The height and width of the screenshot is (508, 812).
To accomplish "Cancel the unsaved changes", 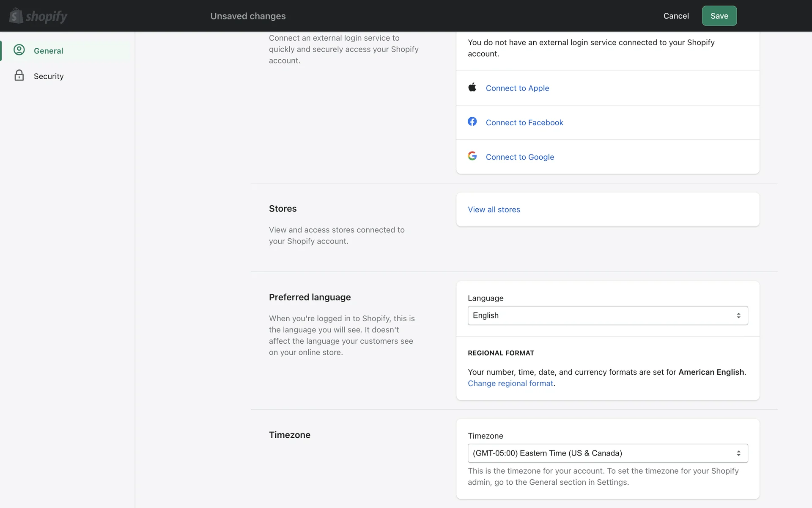I will 676,16.
